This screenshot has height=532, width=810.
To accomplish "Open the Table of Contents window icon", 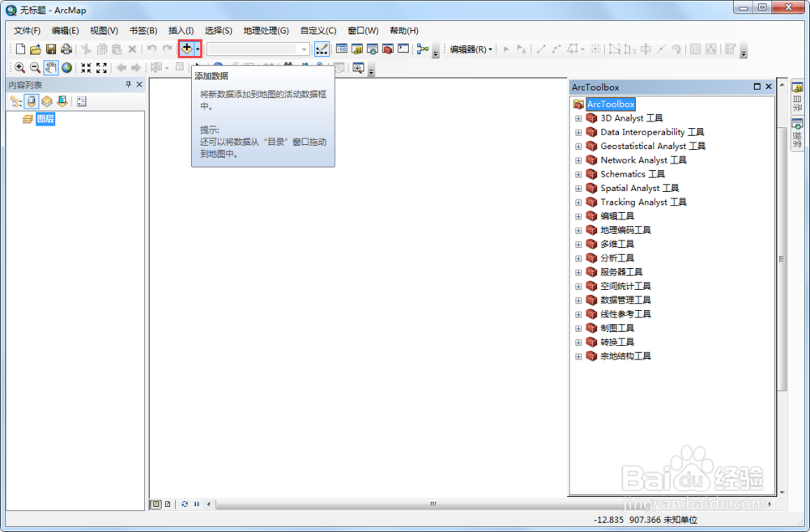I will coord(342,49).
